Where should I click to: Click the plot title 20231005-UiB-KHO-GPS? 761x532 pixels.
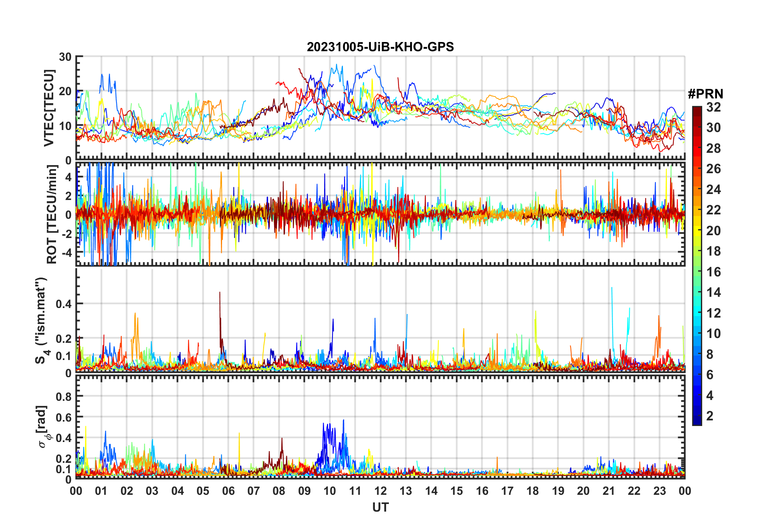(x=380, y=47)
